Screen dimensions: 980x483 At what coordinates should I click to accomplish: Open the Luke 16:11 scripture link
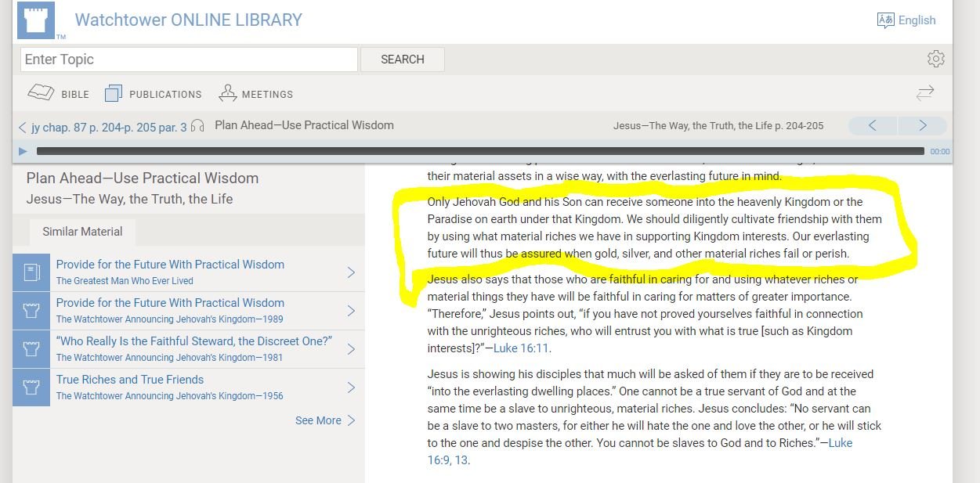tap(522, 348)
